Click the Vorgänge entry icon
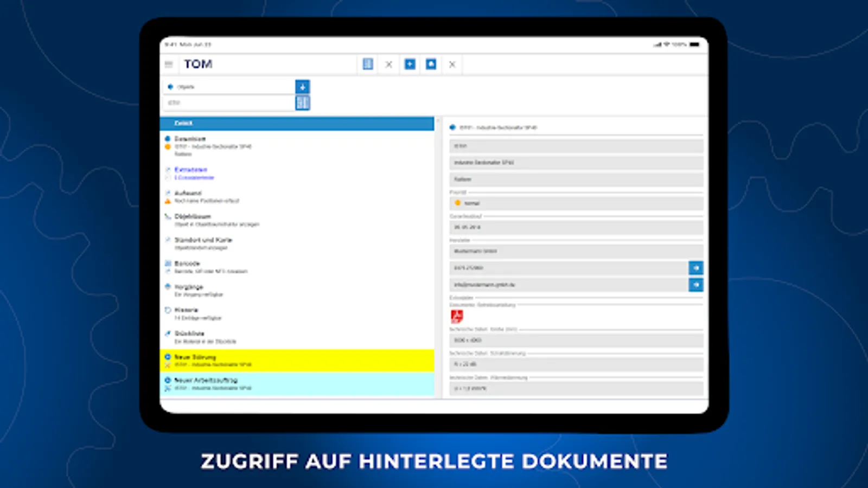 [168, 286]
